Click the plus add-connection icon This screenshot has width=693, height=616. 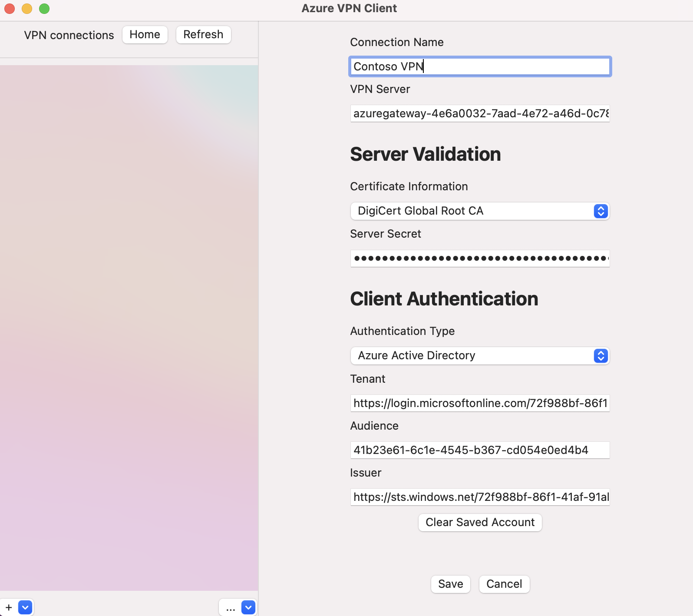pos(9,607)
